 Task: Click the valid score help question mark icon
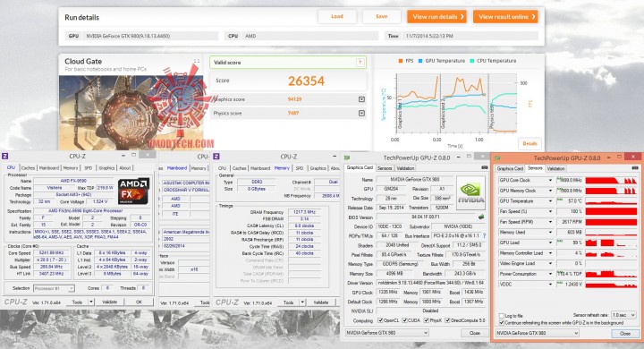tap(360, 63)
